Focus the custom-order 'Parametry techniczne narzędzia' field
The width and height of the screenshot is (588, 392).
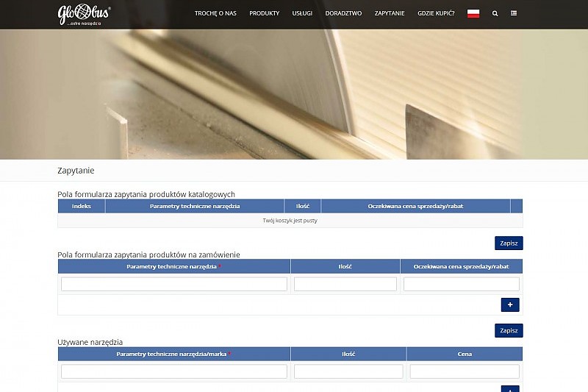174,284
